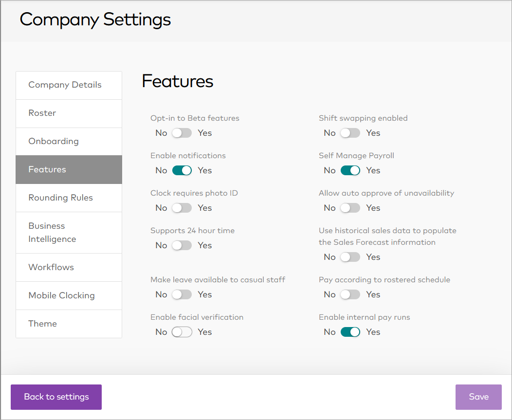Enable the Opt-in to Beta features toggle

coord(182,133)
